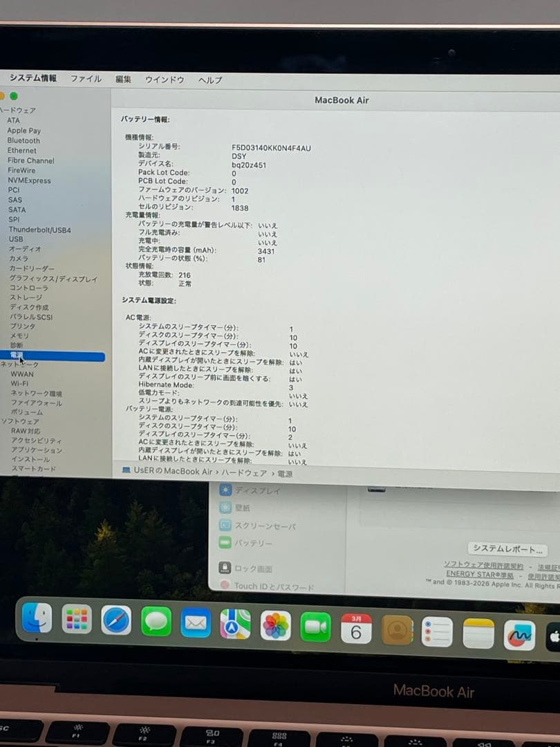Select ボリューム in the sidebar
This screenshot has width=560, height=747.
pyautogui.click(x=27, y=412)
